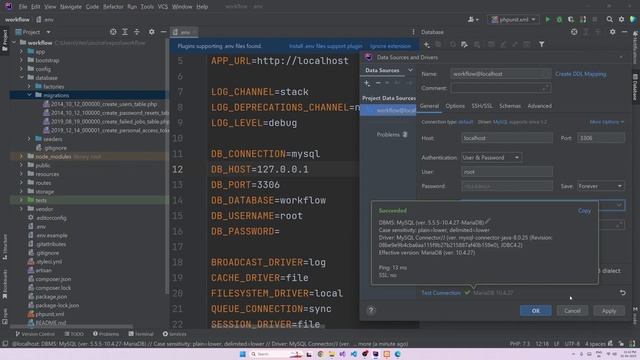The width and height of the screenshot is (640, 360).
Task: Switch to Advanced tab in dialog
Action: point(539,106)
